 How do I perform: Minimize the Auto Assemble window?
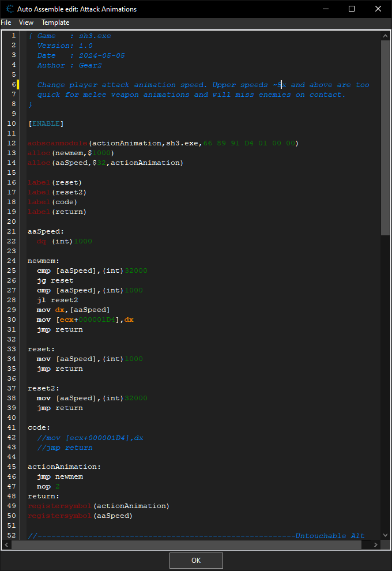tap(325, 9)
